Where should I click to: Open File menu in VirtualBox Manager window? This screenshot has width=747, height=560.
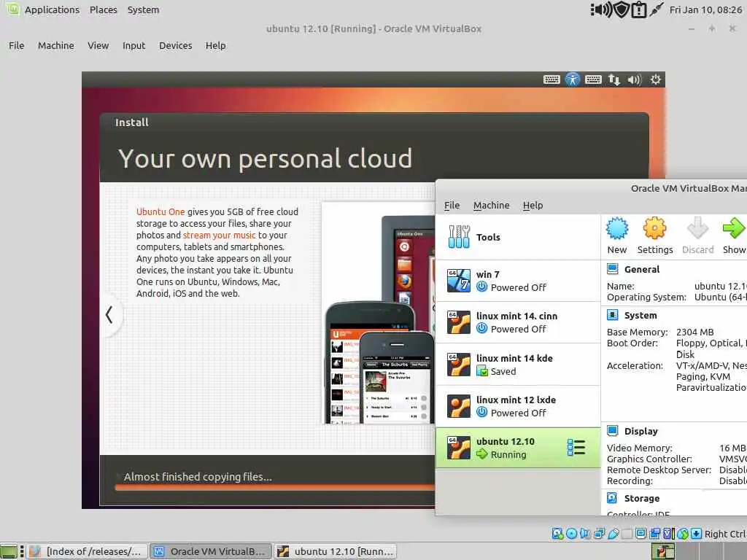tap(452, 205)
